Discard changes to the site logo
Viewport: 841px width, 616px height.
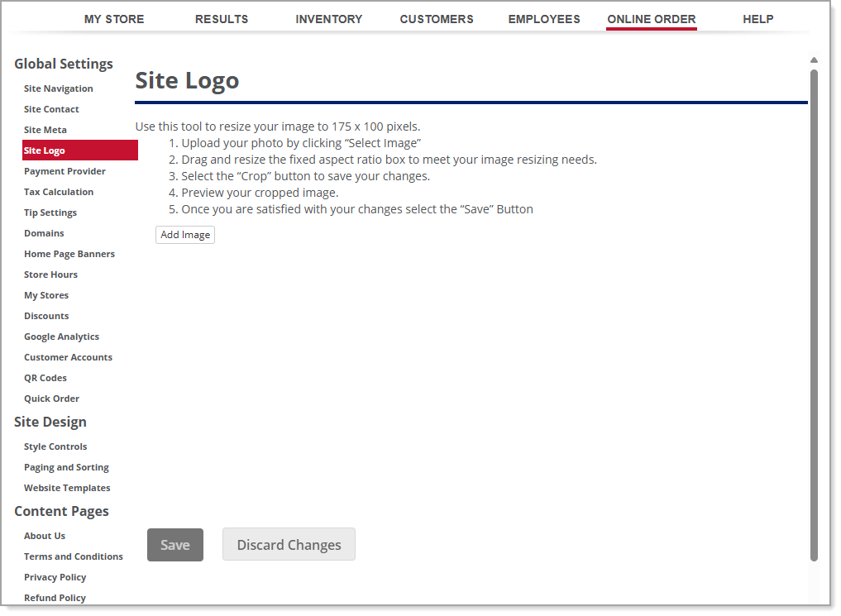[x=289, y=544]
